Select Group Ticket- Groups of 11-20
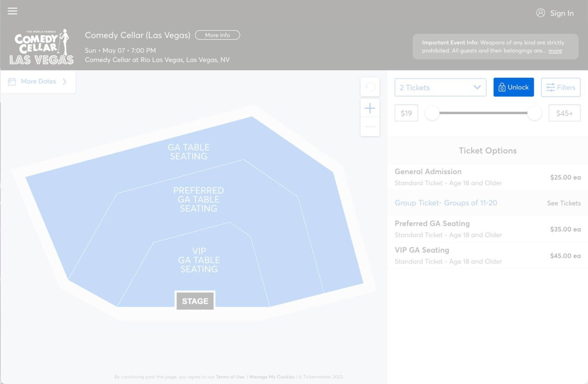Viewport: 588px width, 384px height. point(446,203)
